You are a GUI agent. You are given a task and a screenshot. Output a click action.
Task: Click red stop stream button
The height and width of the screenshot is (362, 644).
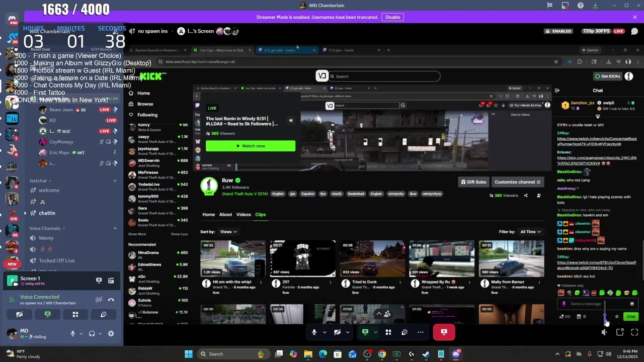click(444, 332)
